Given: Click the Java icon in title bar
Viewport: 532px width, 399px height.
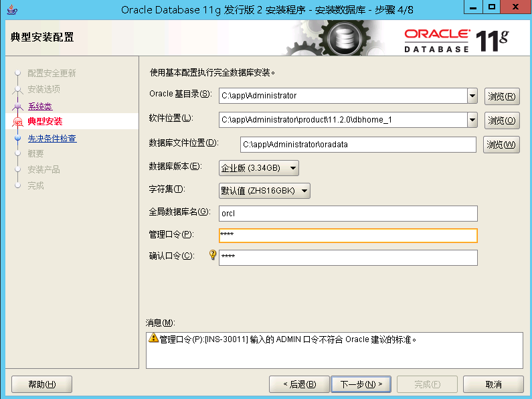Looking at the screenshot, I should pos(12,9).
